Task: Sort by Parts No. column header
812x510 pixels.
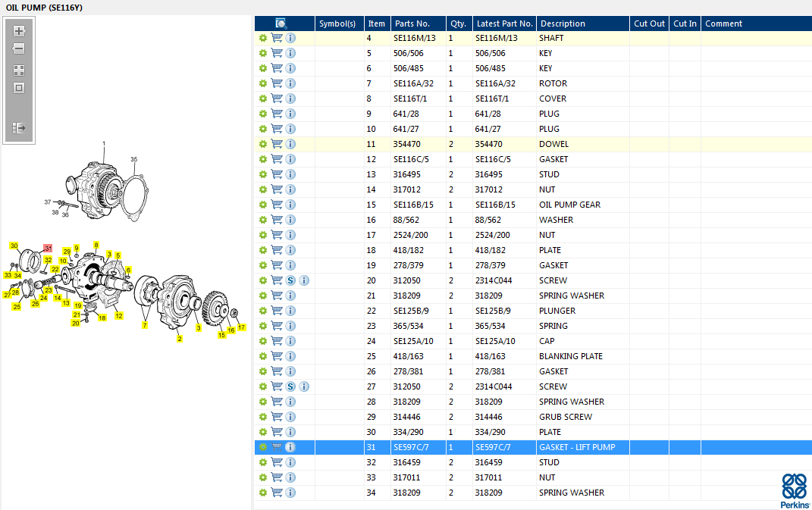Action: (x=419, y=23)
